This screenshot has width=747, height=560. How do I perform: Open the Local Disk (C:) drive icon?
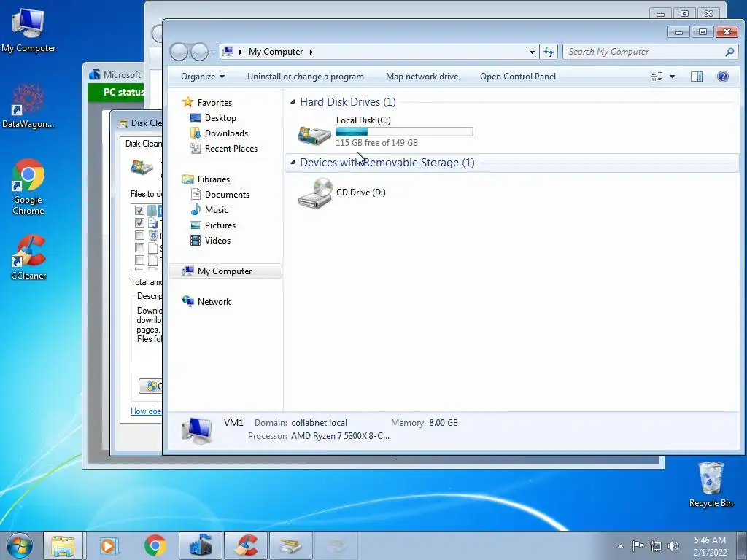pyautogui.click(x=314, y=135)
